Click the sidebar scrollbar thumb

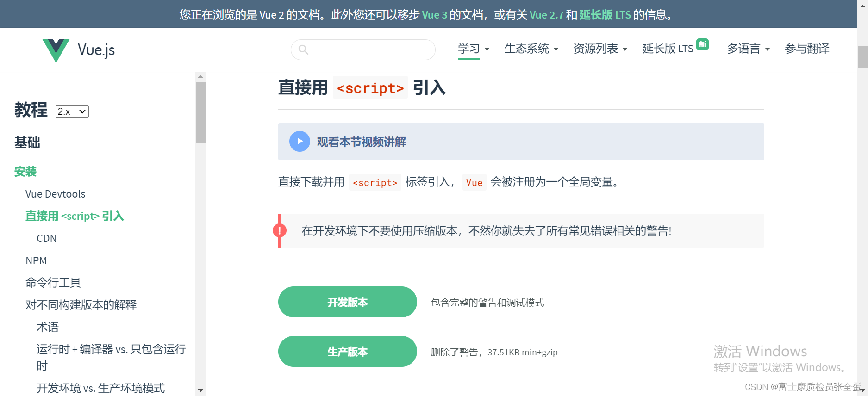[200, 112]
